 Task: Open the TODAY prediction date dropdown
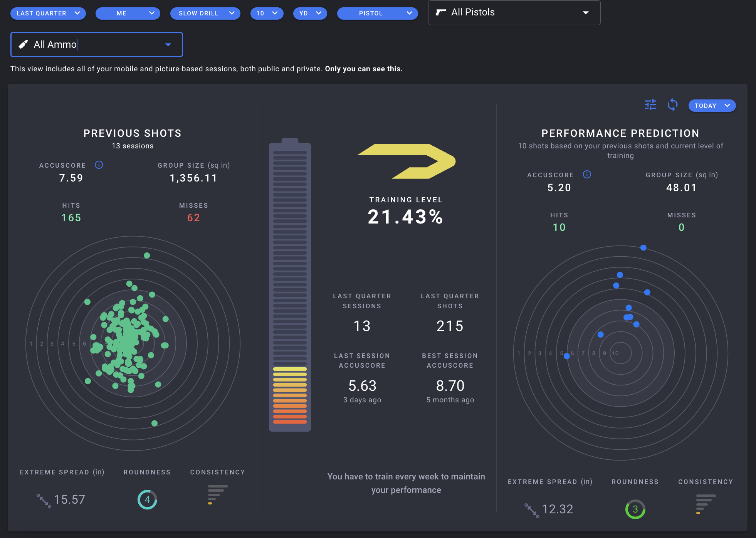pos(712,106)
